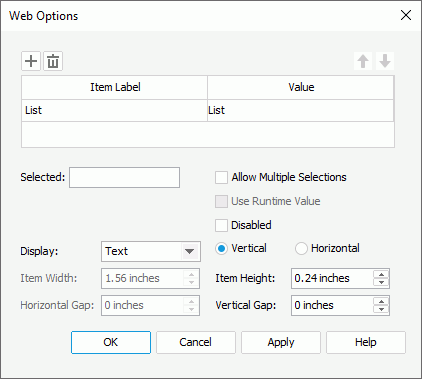Select the List cell under Value
The image size is (422, 379).
pyautogui.click(x=300, y=110)
